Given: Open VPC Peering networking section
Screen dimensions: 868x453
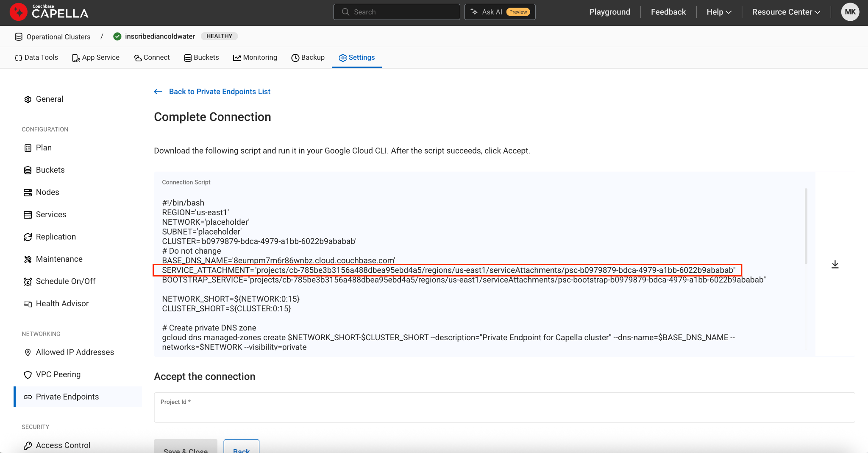Looking at the screenshot, I should (58, 375).
